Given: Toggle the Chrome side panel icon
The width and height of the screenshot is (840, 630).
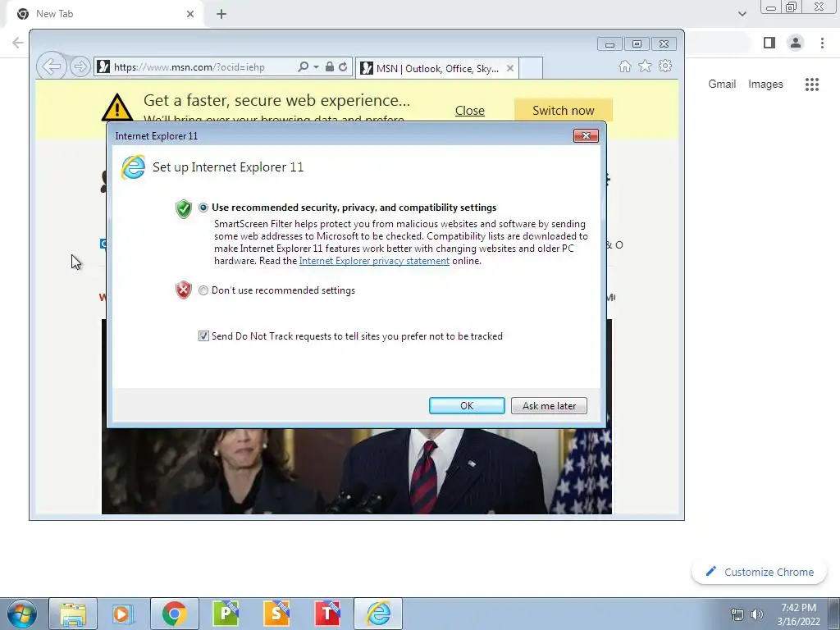Looking at the screenshot, I should point(769,43).
